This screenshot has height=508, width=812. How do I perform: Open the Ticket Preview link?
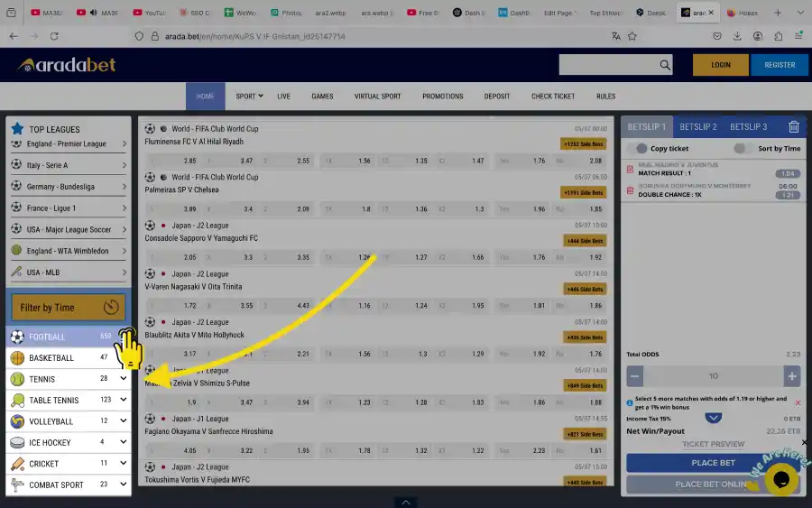713,444
